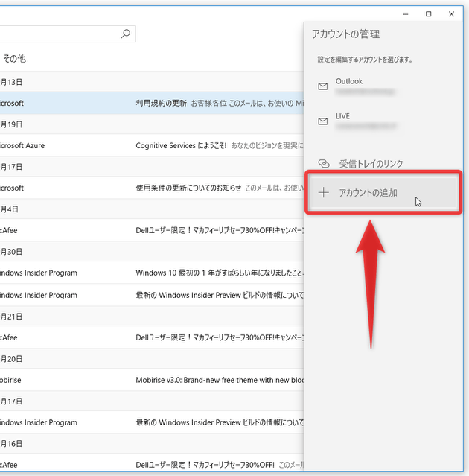Maximize the Mail window

point(428,14)
